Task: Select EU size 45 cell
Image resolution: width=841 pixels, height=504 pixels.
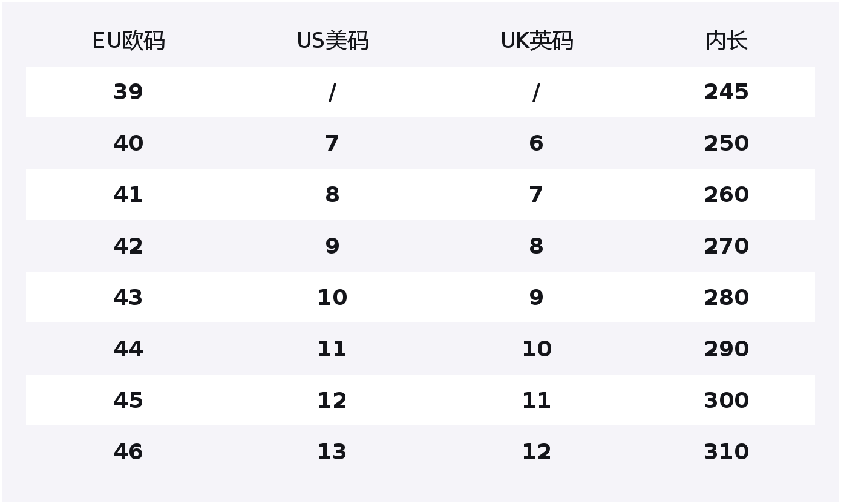Action: point(128,401)
